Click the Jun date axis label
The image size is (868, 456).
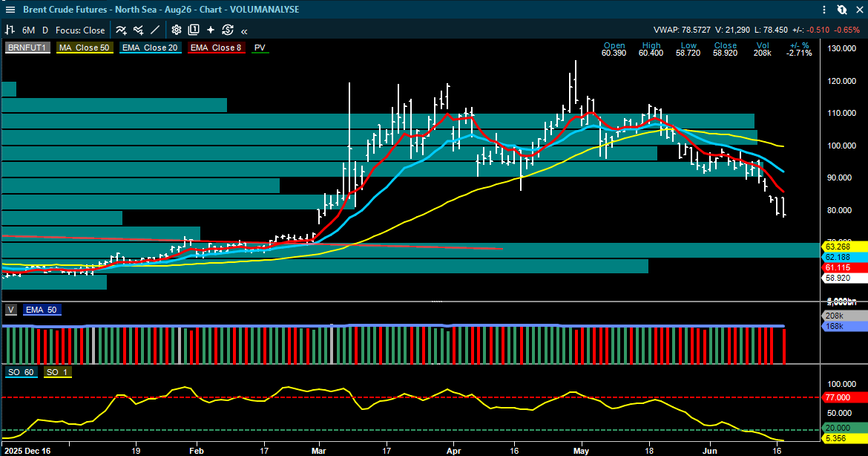(710, 451)
